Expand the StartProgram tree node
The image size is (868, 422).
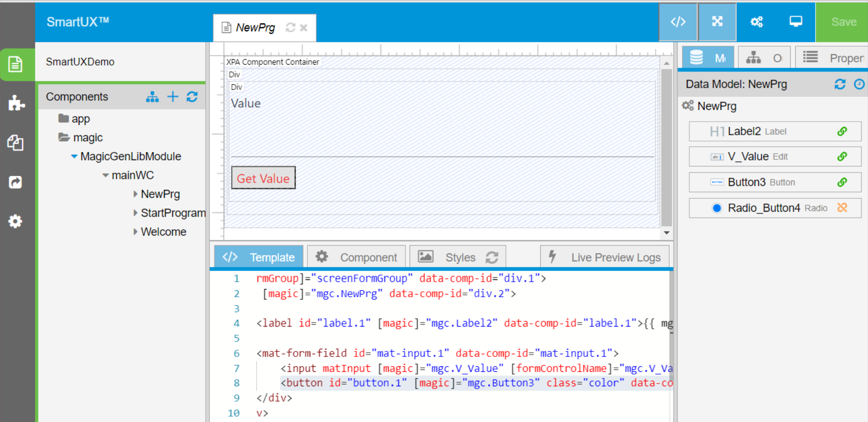(135, 213)
